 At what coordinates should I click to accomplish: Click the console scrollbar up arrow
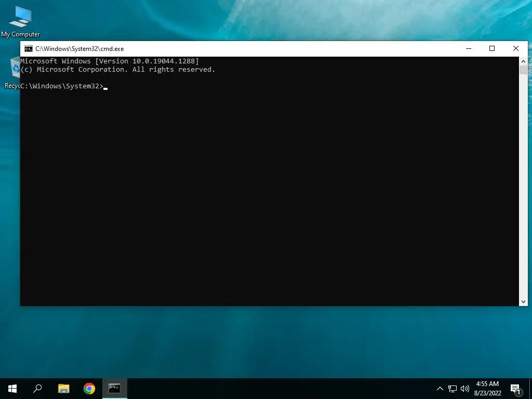coord(523,61)
